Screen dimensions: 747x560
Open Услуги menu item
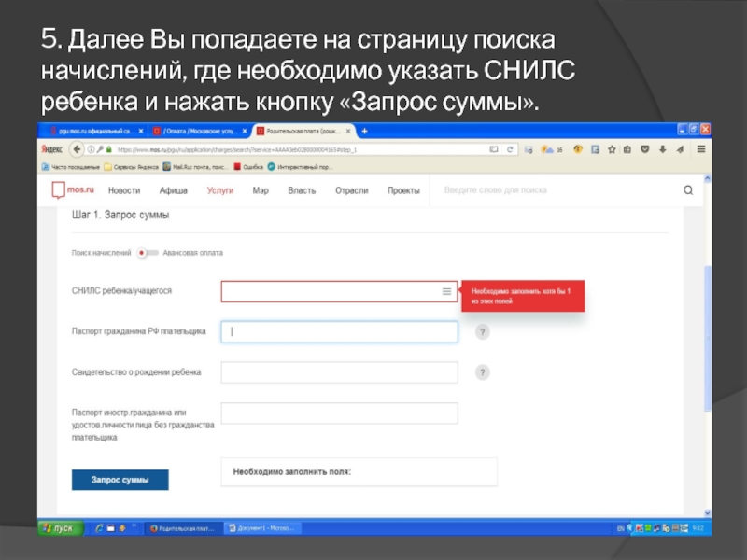point(220,190)
